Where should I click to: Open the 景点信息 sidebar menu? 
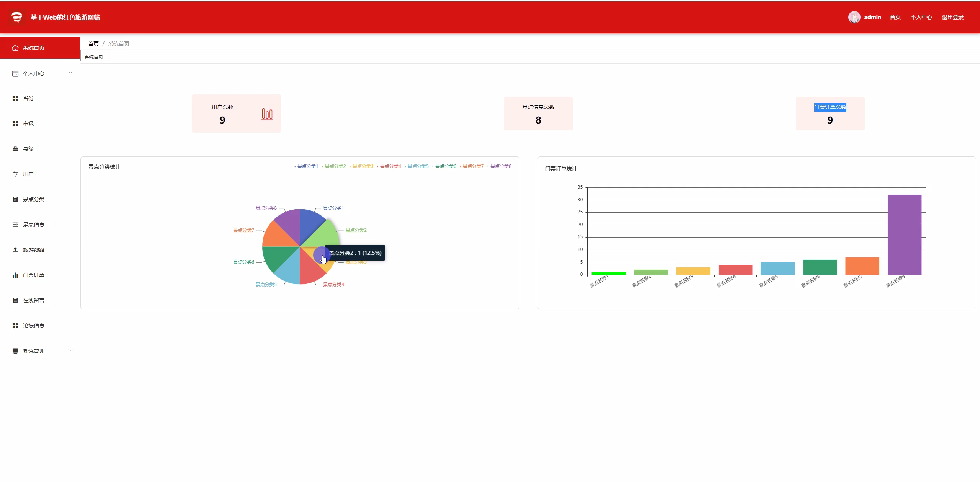click(x=34, y=225)
